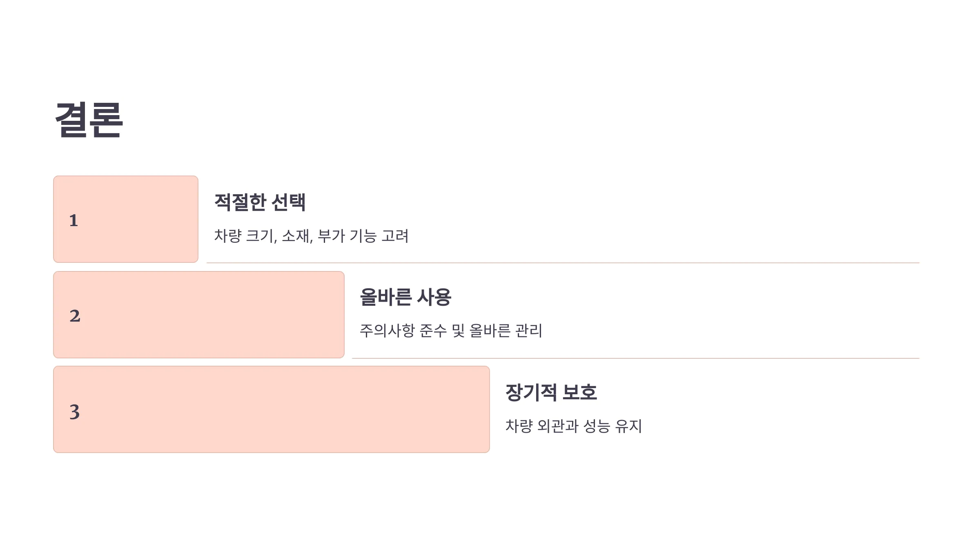Select the shortest pink box, numbered 1

[x=126, y=219]
